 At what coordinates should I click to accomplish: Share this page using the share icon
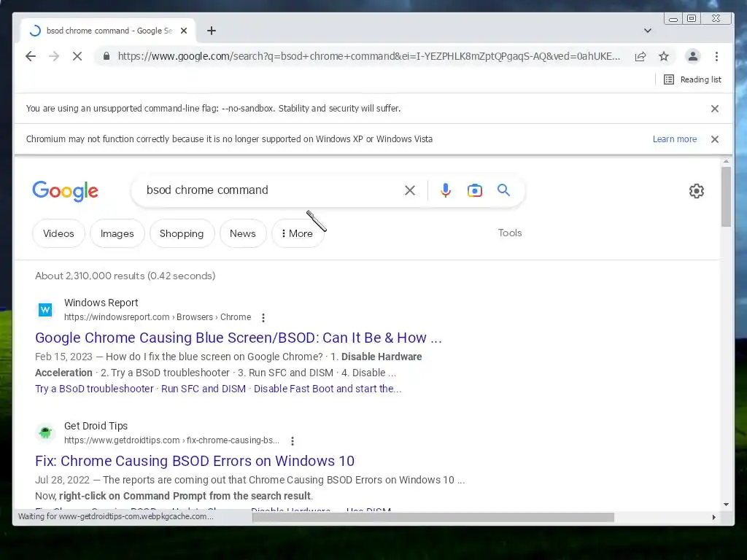[x=640, y=56]
